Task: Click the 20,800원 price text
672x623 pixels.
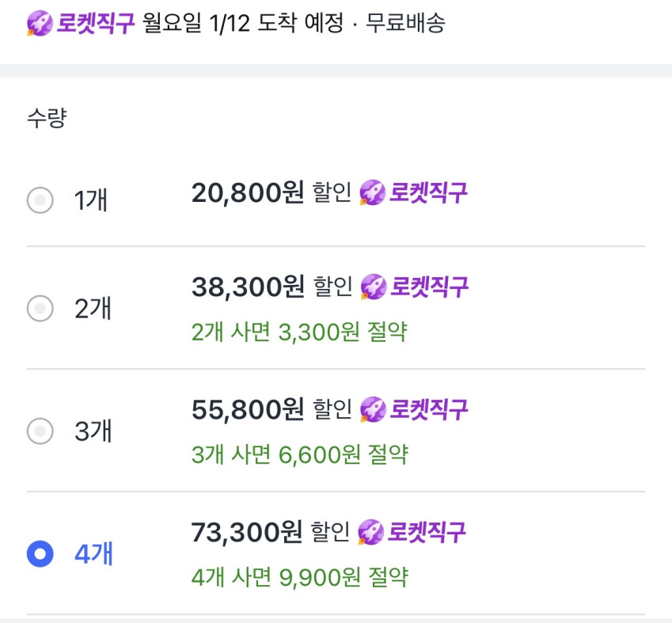Action: [248, 192]
